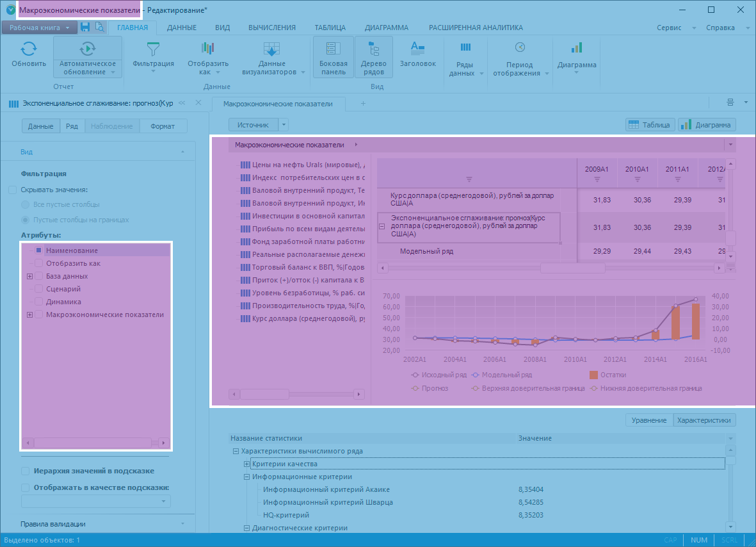756x547 pixels.
Task: Click the Заголовок ribbon icon
Action: (x=417, y=48)
